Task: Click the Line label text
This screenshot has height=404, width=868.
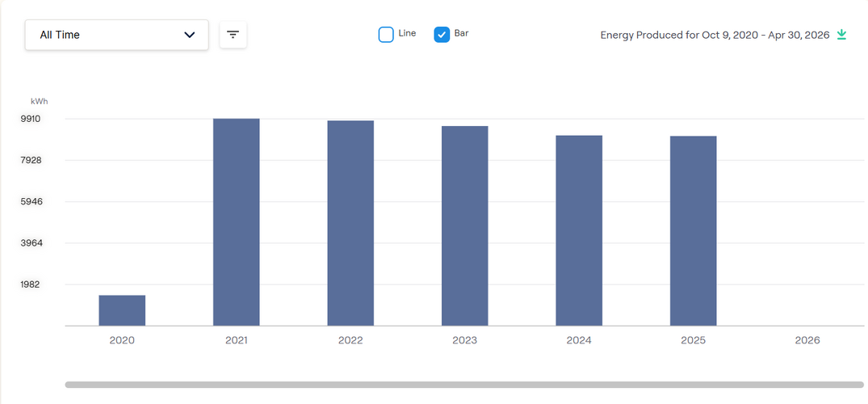Action: (x=407, y=34)
